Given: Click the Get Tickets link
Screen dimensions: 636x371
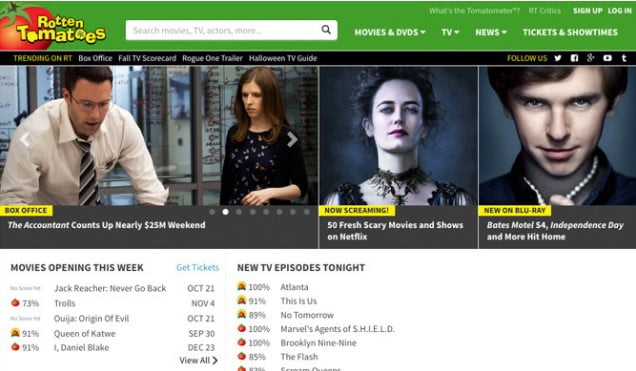Looking at the screenshot, I should 198,267.
